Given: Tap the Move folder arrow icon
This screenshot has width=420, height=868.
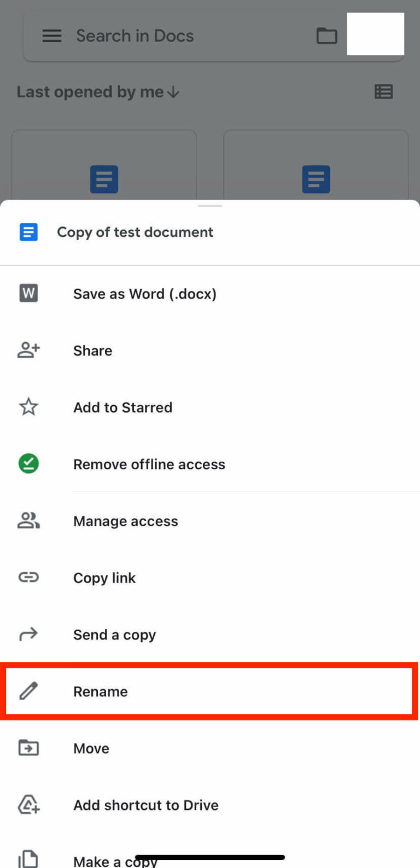Looking at the screenshot, I should click(28, 748).
